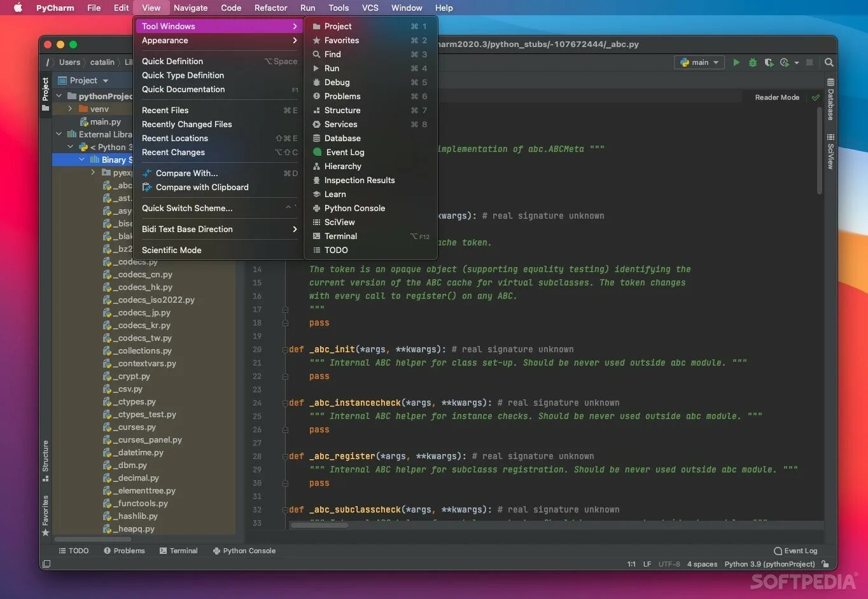The height and width of the screenshot is (599, 868).
Task: Open the Refactor menu in the menu bar
Action: pos(270,8)
